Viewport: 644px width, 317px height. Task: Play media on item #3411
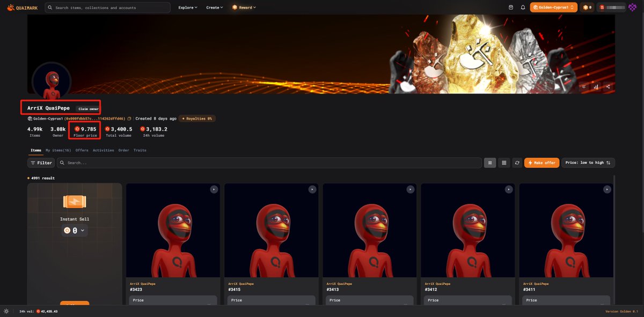coord(607,189)
